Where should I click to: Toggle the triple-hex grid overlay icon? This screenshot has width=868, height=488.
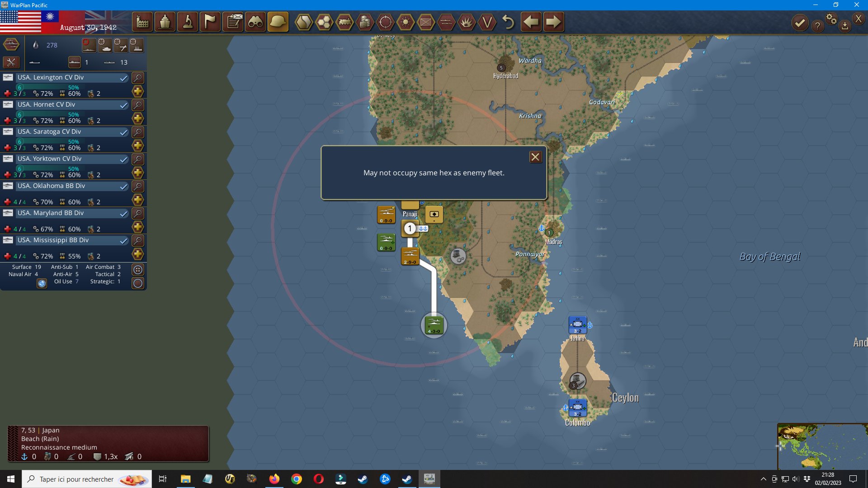coord(324,22)
